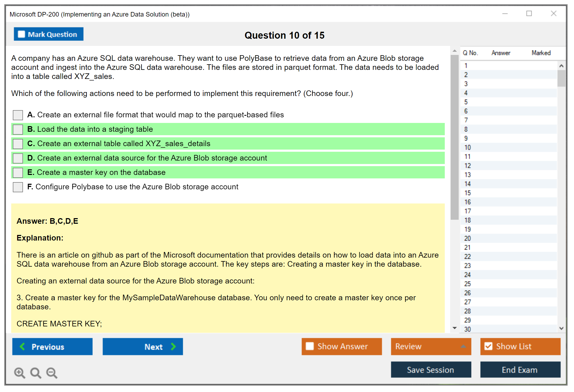This screenshot has width=574, height=392.
Task: Enable the Show Answer checkbox
Action: 310,346
